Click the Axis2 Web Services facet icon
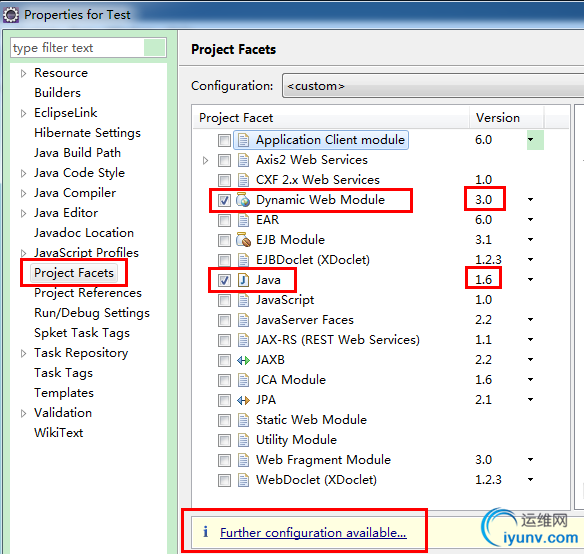 pos(243,160)
